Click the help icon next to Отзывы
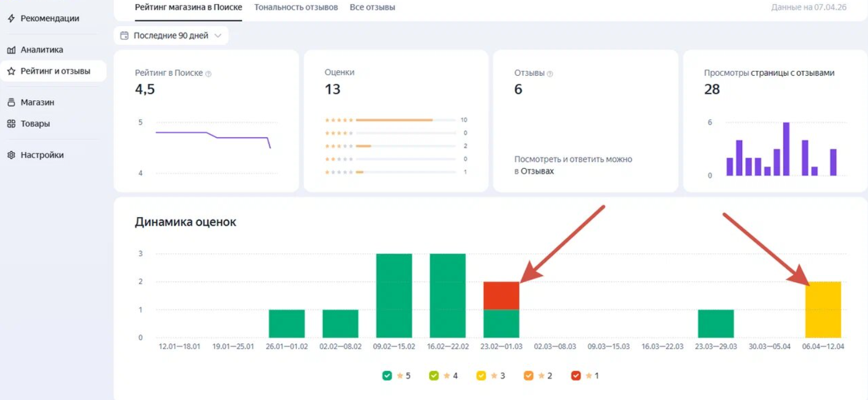The width and height of the screenshot is (868, 400). click(550, 74)
